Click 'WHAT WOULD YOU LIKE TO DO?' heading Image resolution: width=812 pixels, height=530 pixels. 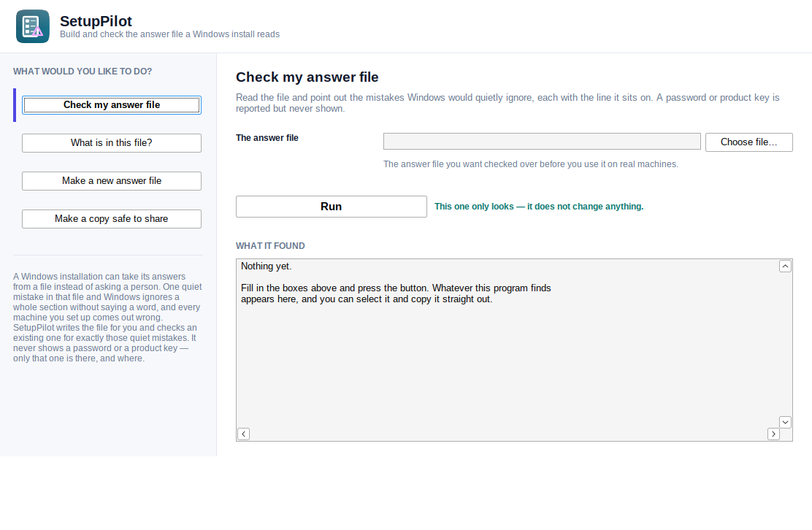click(83, 72)
